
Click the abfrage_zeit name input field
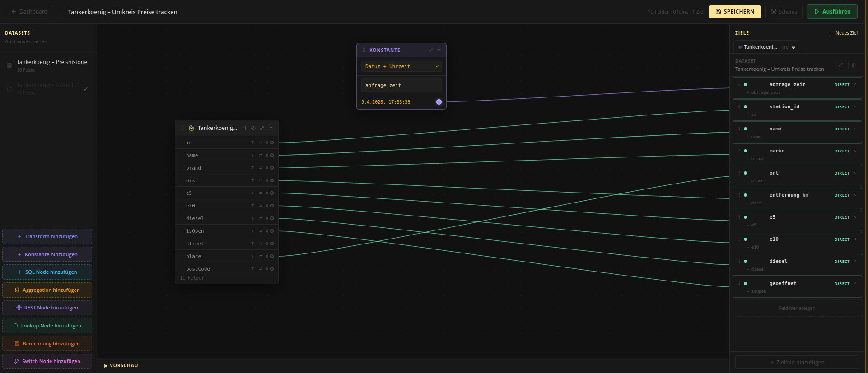click(x=401, y=85)
